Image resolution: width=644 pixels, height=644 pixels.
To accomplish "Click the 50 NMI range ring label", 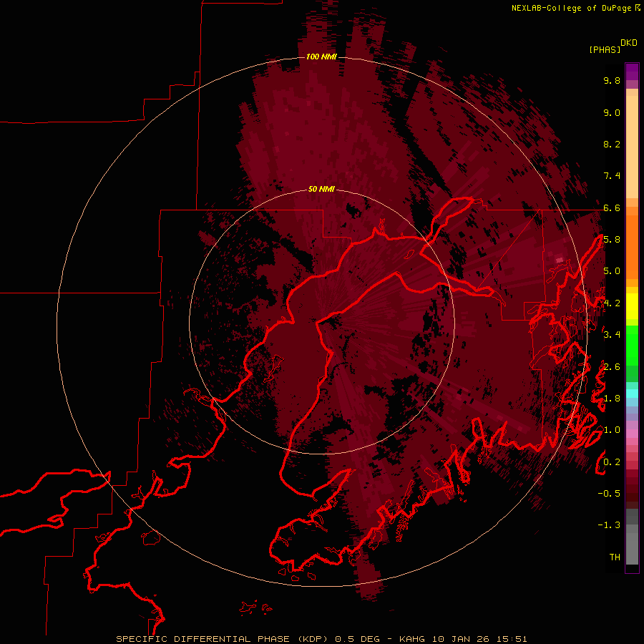I will 321,189.
